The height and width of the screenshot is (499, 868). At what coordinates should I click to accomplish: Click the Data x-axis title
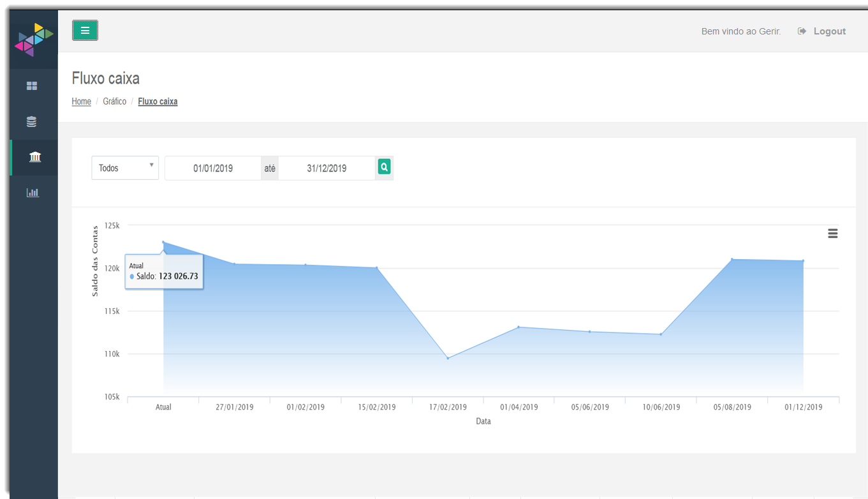point(483,421)
